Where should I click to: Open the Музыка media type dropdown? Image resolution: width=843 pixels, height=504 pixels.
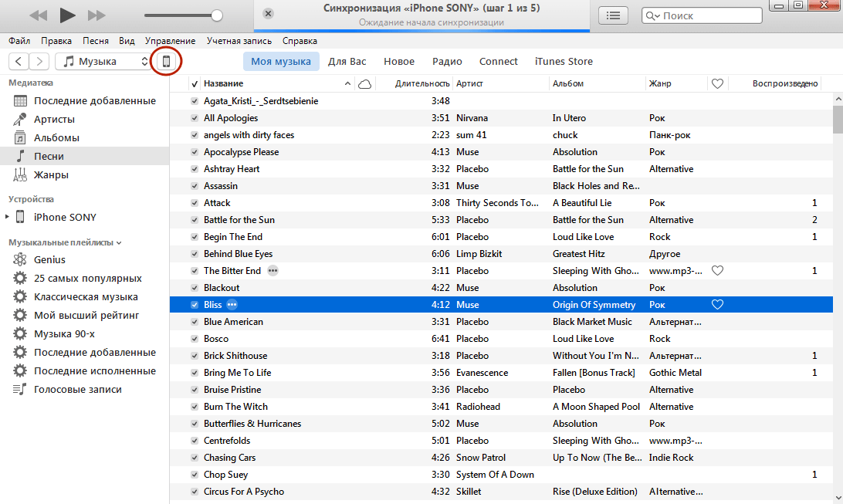pos(104,61)
